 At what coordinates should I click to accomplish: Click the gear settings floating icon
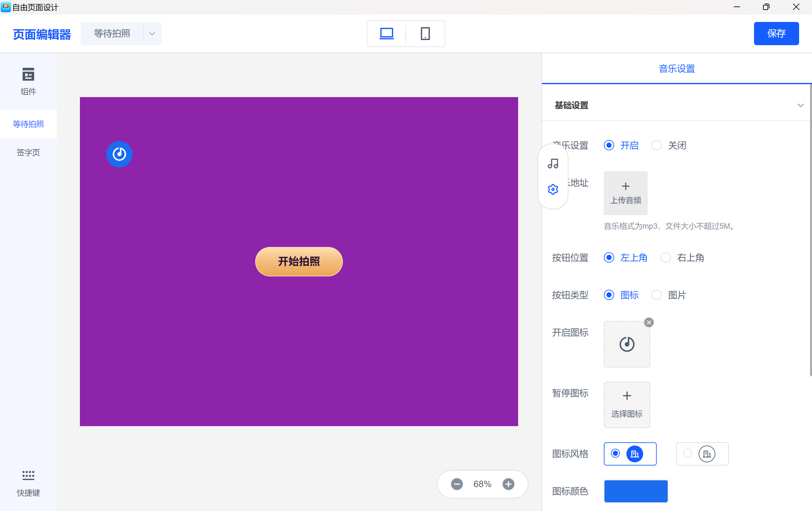(553, 189)
